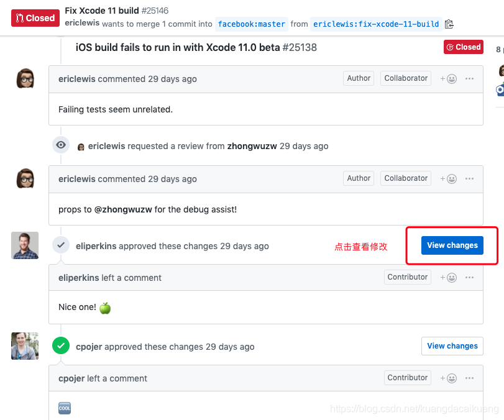Open ericlewis avatar beside 'props to' comment
Viewport: 504px width, 420px height.
25,178
